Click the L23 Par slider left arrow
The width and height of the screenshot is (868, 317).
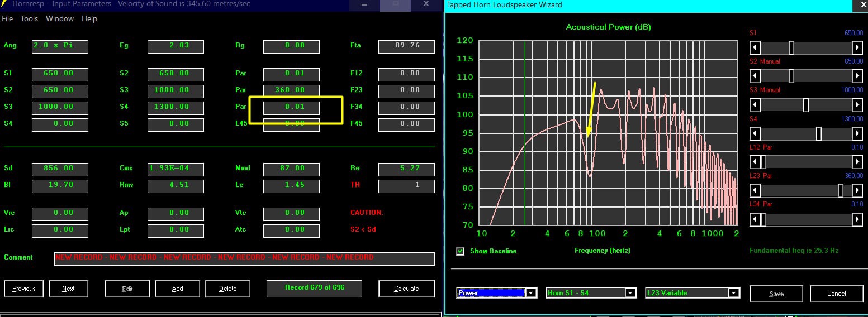[x=755, y=191]
